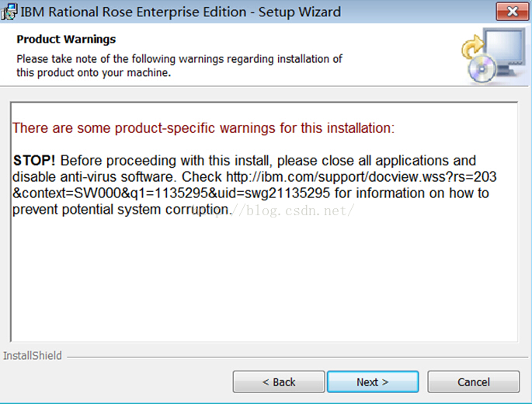Viewport: 532px width, 404px height.
Task: Click the "prevent potential system corruption" line
Action: (122, 209)
